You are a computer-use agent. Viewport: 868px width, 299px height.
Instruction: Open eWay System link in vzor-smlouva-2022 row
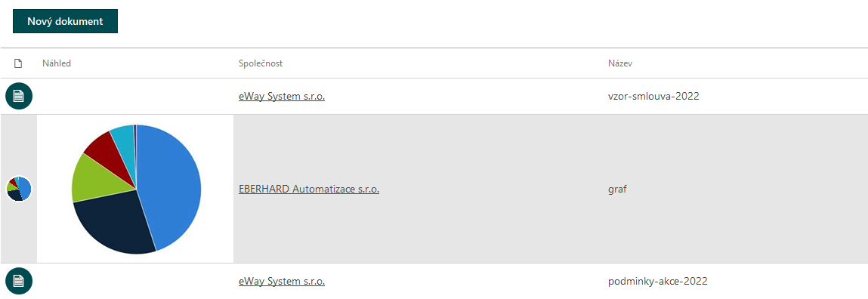click(282, 97)
